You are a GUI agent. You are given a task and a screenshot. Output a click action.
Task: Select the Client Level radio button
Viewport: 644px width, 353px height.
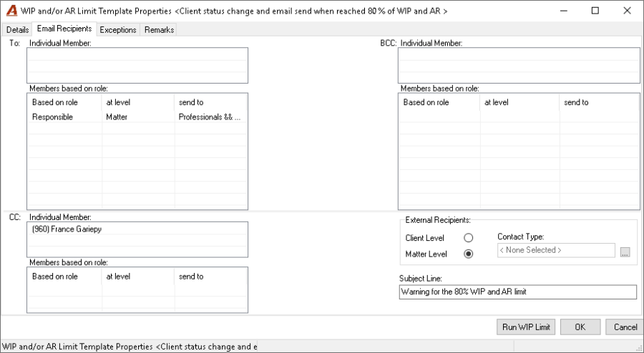click(x=468, y=238)
